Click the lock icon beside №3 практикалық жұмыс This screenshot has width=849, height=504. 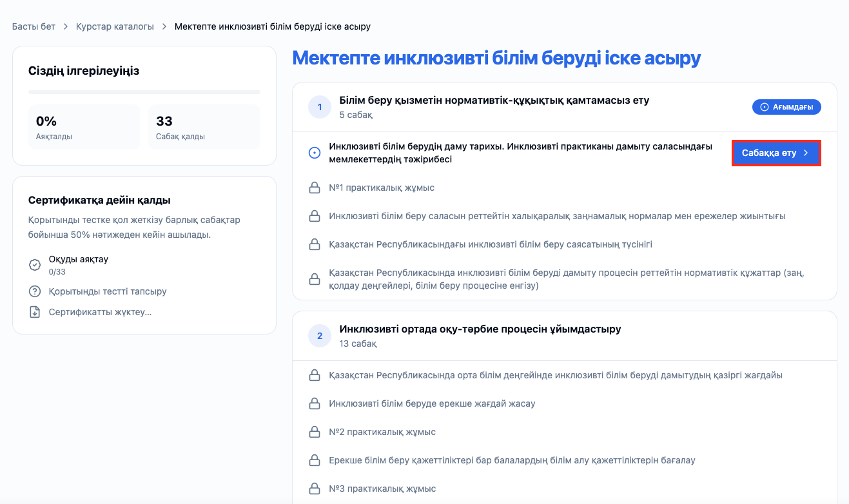pyautogui.click(x=315, y=489)
